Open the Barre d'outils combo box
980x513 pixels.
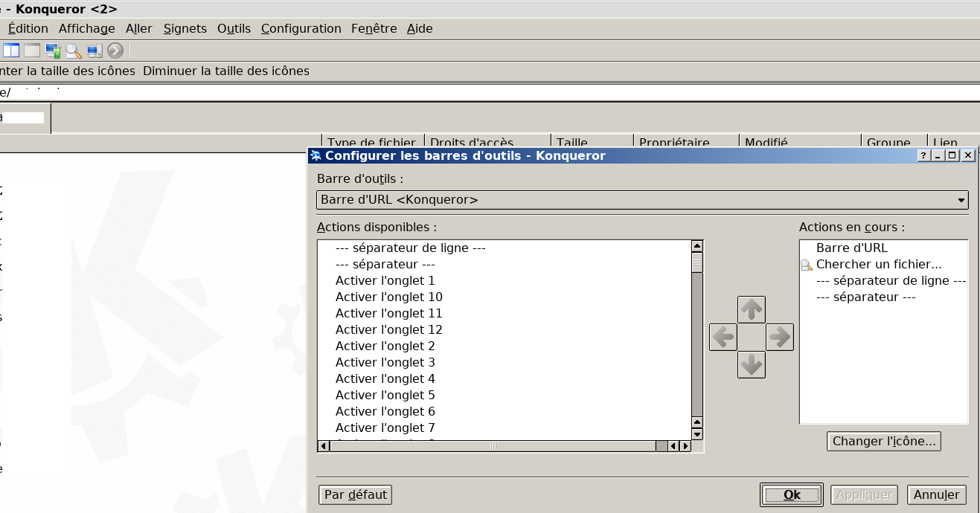pyautogui.click(x=643, y=200)
